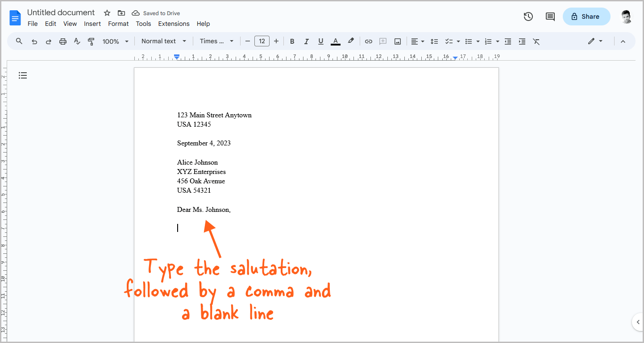Open the text color picker

[335, 41]
